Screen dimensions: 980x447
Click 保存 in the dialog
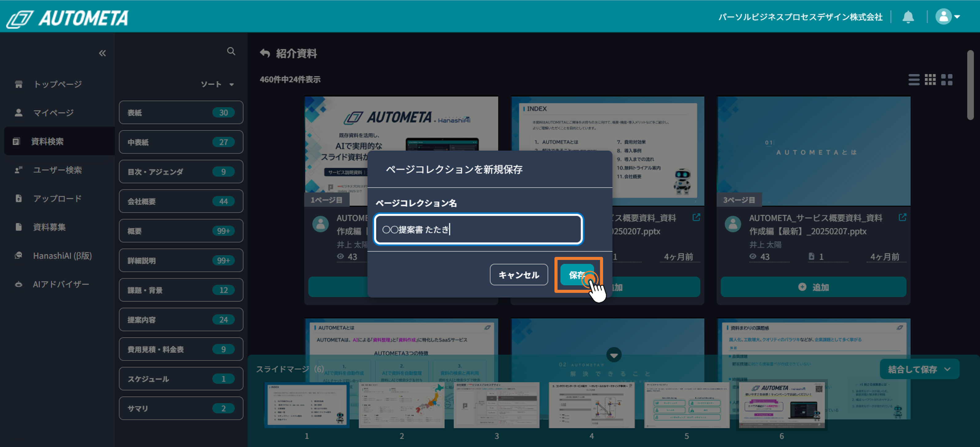click(x=577, y=275)
